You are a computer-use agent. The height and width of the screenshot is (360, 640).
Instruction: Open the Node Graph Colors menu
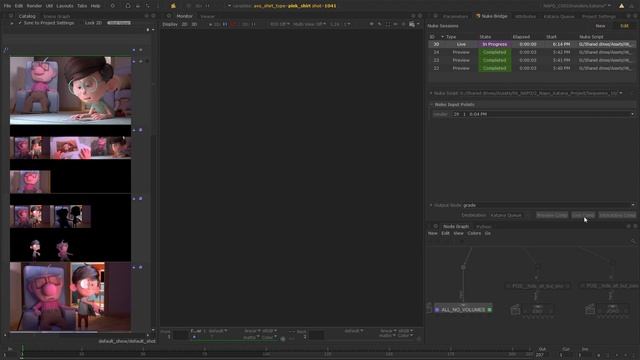pyautogui.click(x=474, y=233)
